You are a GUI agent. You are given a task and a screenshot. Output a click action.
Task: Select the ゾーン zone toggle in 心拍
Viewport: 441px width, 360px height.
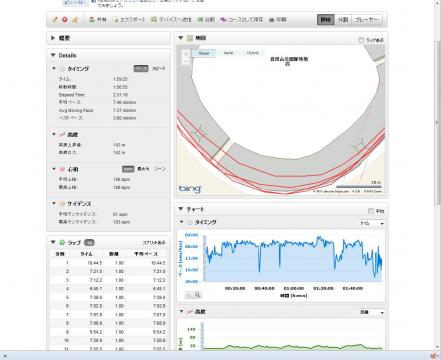[160, 169]
